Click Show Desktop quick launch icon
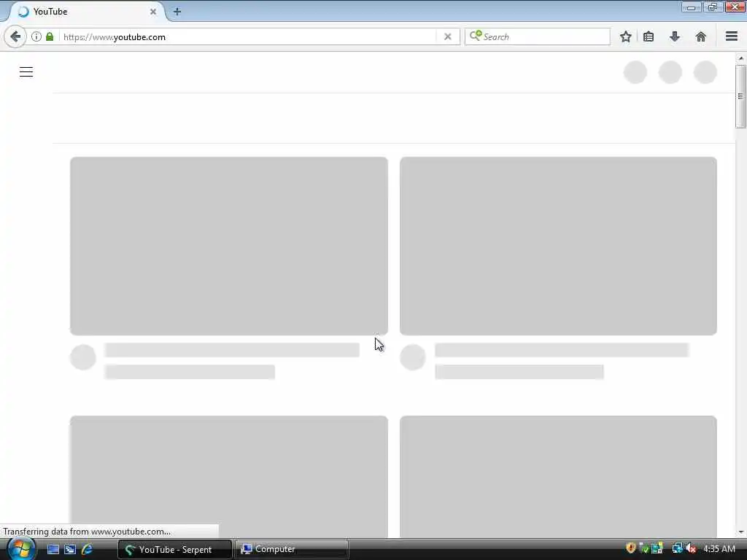 53,549
